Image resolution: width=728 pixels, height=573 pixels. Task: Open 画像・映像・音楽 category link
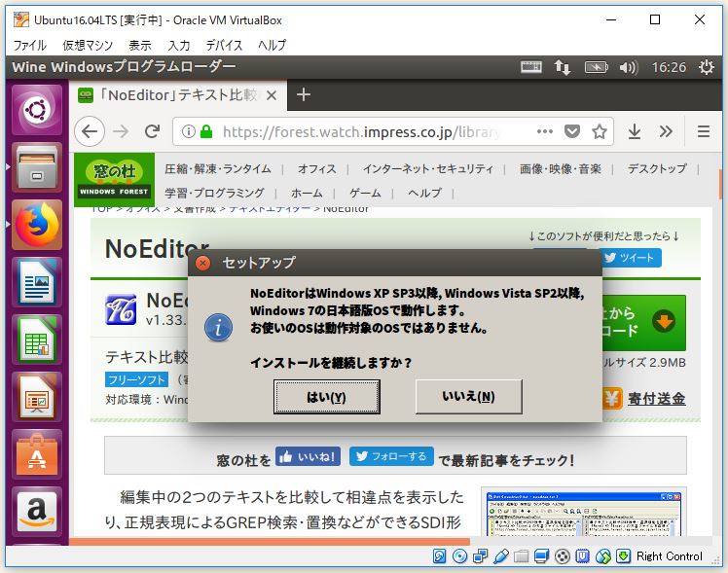pyautogui.click(x=561, y=169)
